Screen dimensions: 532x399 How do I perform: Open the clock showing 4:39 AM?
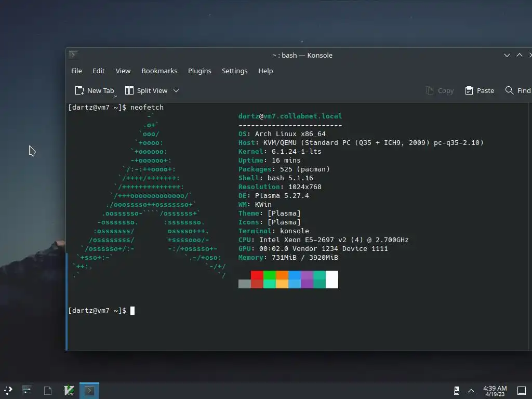[x=495, y=391]
